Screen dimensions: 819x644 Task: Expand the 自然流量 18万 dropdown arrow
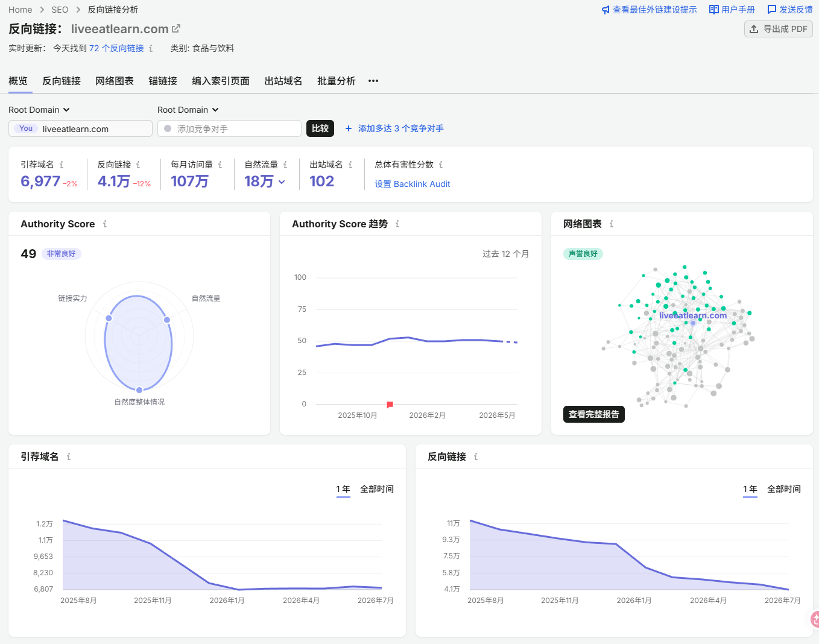282,182
